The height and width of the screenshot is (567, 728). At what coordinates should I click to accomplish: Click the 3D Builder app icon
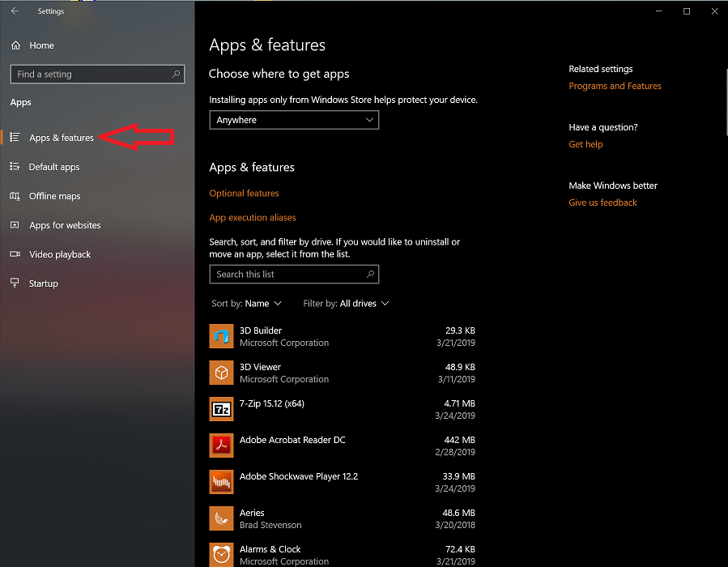pos(221,336)
